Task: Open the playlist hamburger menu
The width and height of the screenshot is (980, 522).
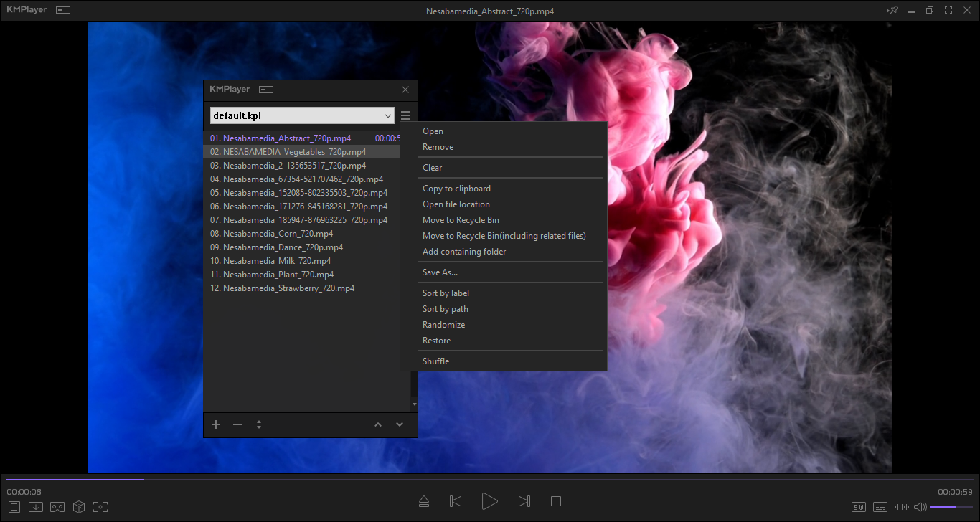Action: pyautogui.click(x=405, y=115)
